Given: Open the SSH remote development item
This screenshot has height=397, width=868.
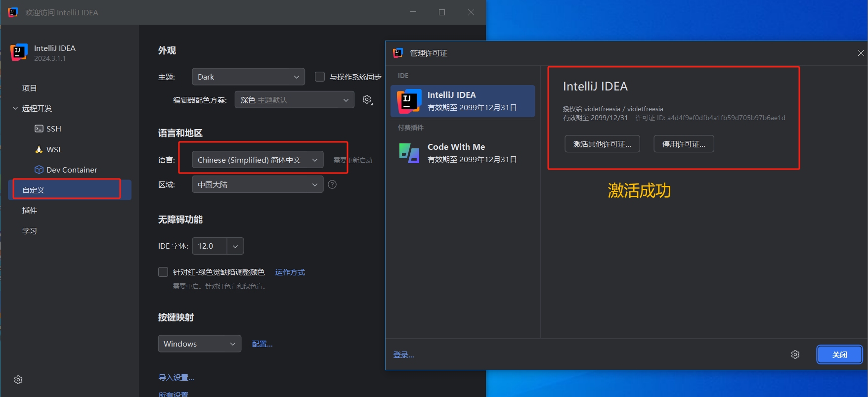Looking at the screenshot, I should (x=48, y=129).
